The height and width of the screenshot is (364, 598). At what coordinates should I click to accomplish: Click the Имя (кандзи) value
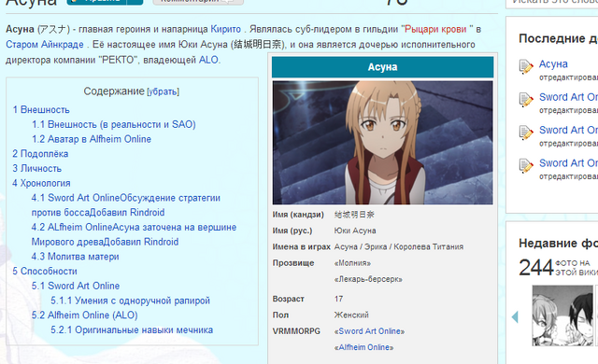(x=354, y=215)
